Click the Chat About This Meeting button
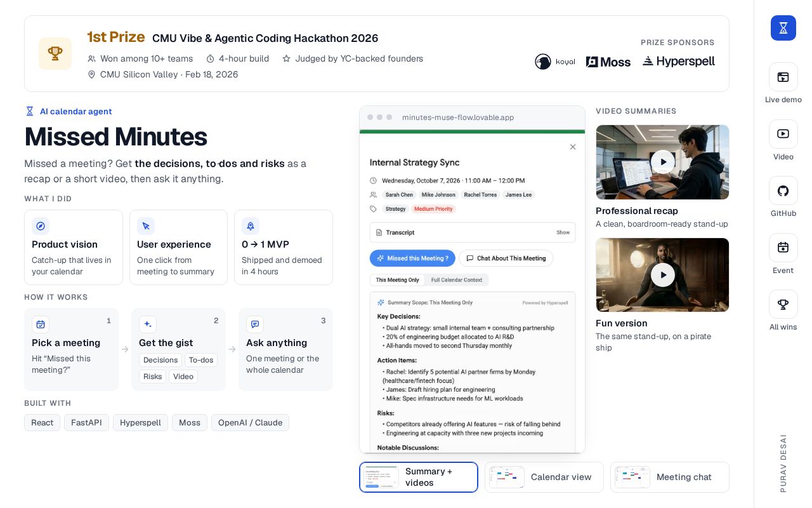 [506, 258]
